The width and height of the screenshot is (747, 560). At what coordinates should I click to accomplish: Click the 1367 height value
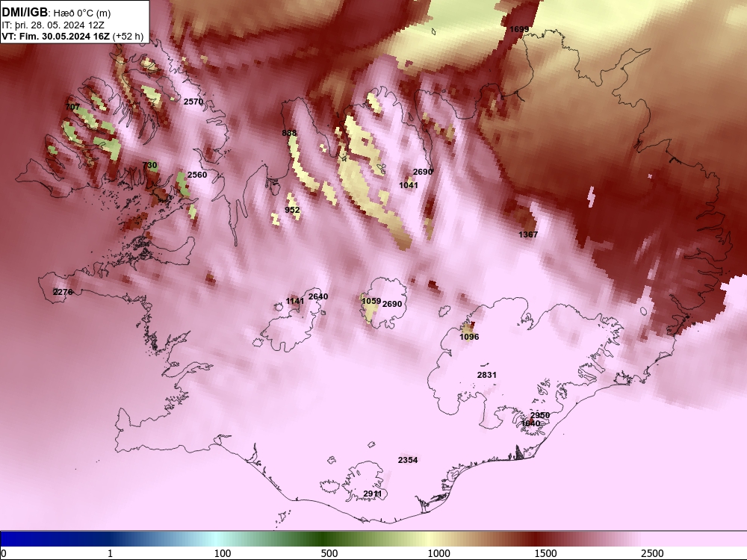tap(528, 234)
